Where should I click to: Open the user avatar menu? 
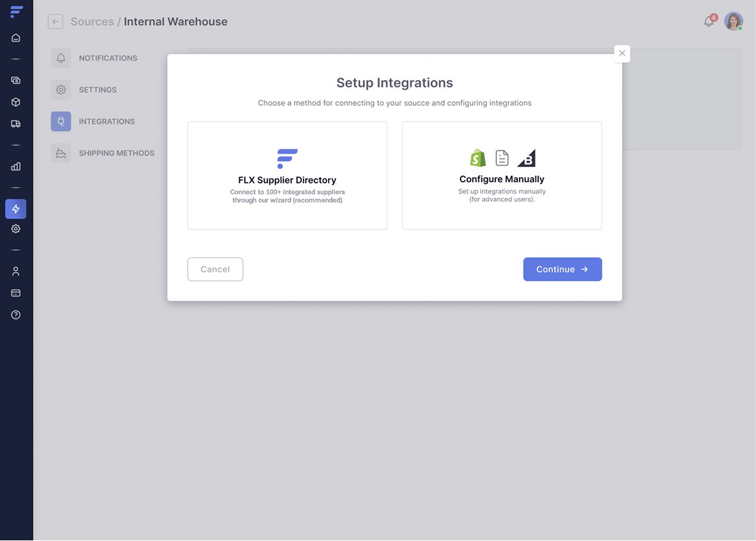[x=733, y=21]
